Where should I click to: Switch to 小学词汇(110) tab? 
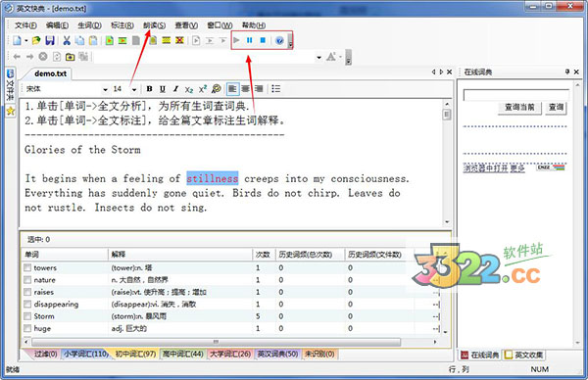coord(85,354)
